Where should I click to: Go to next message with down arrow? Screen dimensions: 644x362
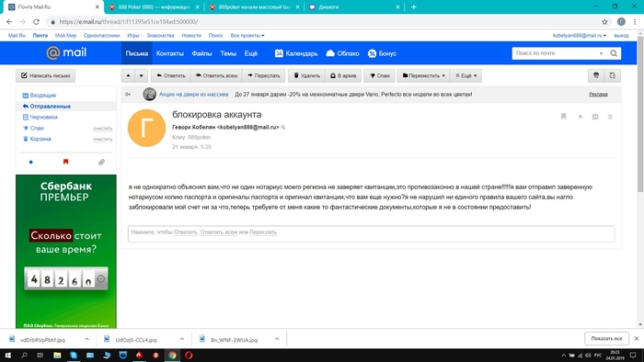[141, 75]
